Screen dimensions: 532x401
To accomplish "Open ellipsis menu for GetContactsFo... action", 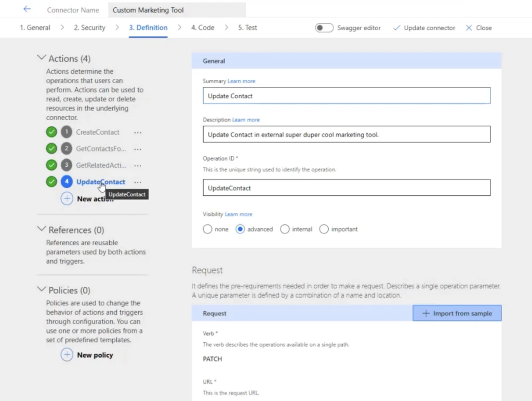I will (138, 149).
